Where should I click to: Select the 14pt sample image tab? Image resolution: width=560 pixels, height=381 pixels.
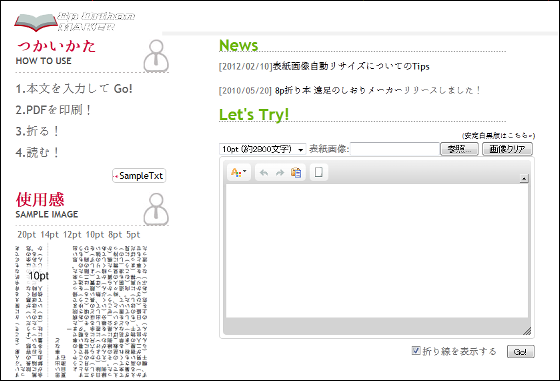pos(49,235)
